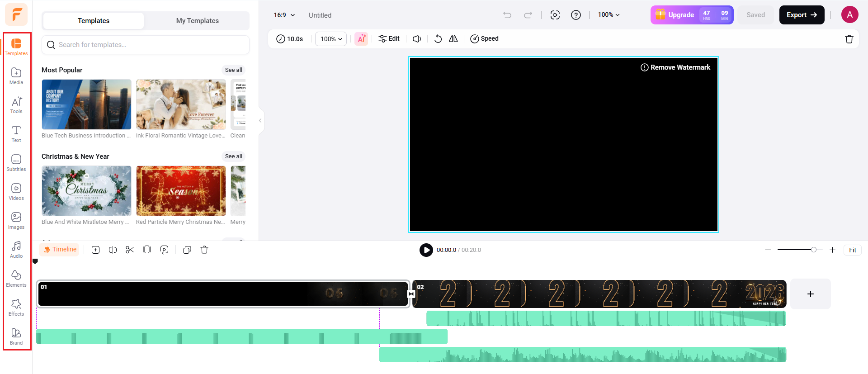Zoom in the timeline with plus button
The image size is (868, 374).
click(832, 250)
